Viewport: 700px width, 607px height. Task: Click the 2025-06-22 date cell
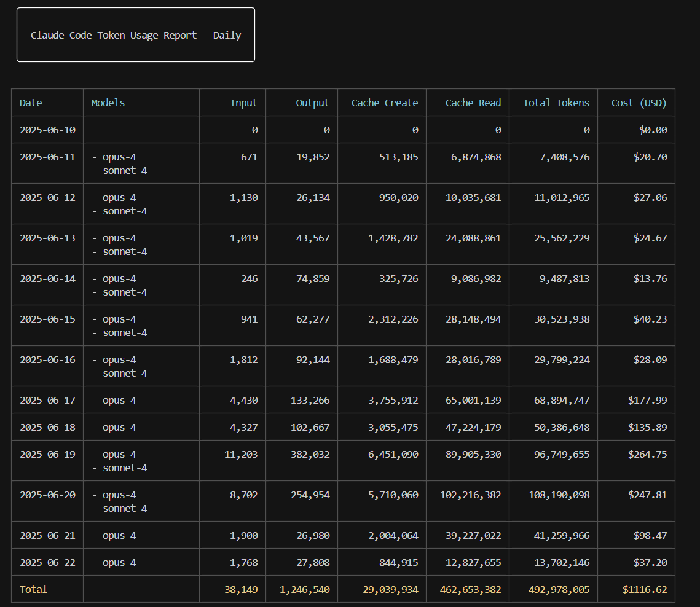point(47,562)
